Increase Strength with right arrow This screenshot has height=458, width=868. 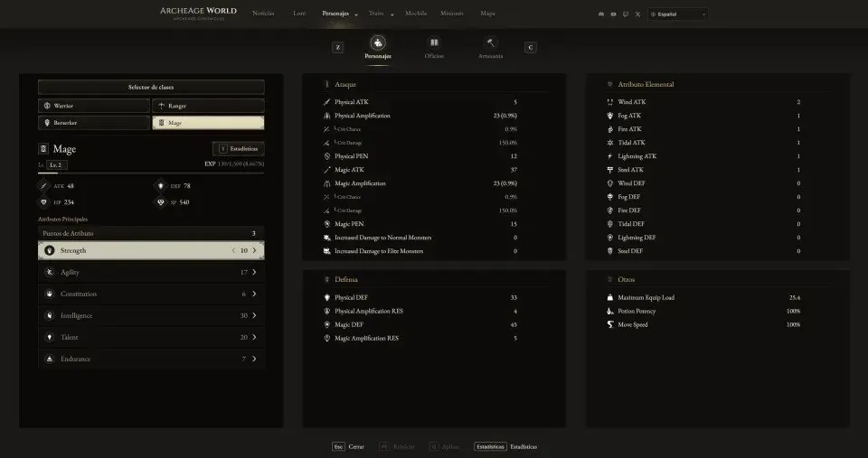[x=254, y=250]
